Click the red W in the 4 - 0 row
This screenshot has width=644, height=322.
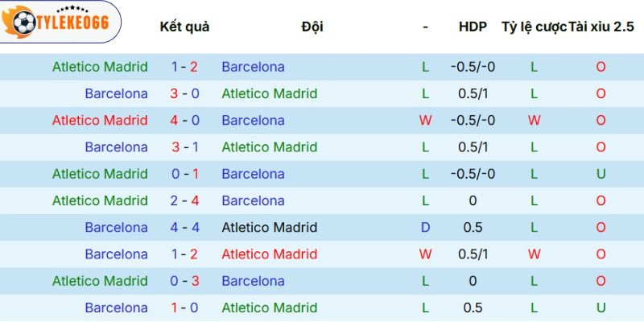point(425,120)
